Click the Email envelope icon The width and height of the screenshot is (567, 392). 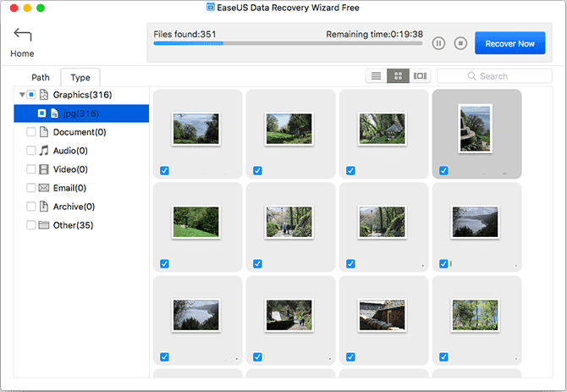[x=44, y=188]
